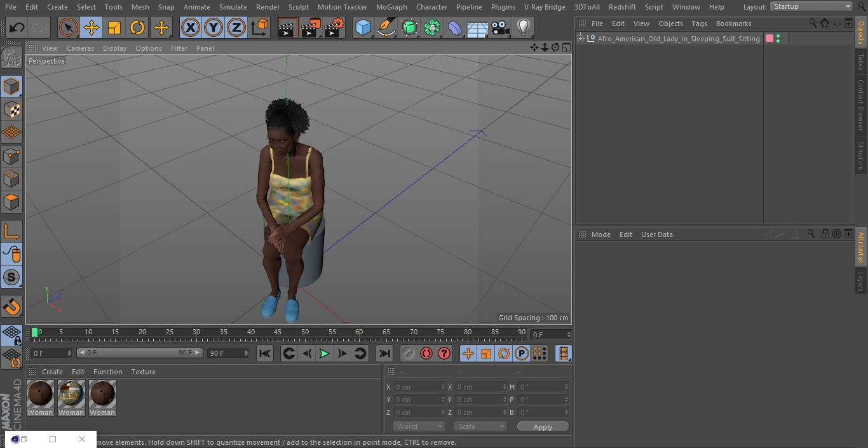Play animation forwards
868x448 pixels.
324,353
